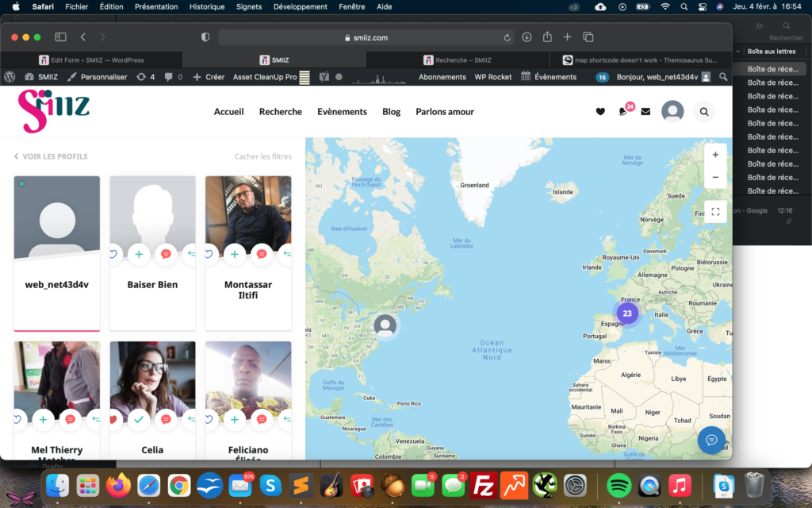Open Asset CleanUp Pro in admin bar
Image resolution: width=812 pixels, height=508 pixels.
point(271,77)
